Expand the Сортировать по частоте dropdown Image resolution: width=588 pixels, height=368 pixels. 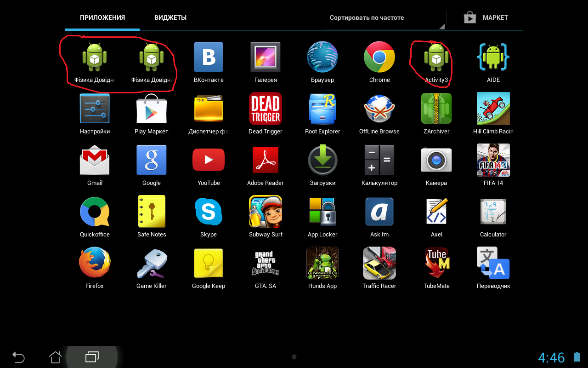(385, 18)
